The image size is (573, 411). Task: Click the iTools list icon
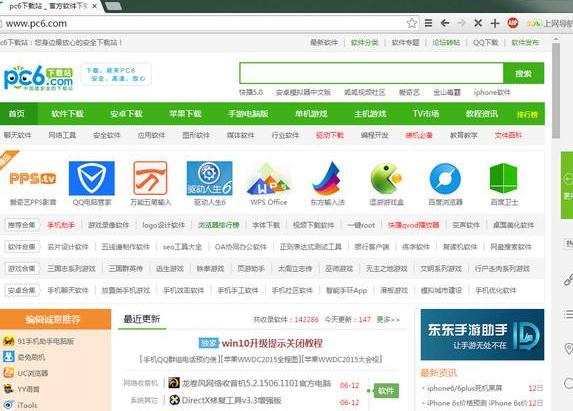[x=8, y=405]
